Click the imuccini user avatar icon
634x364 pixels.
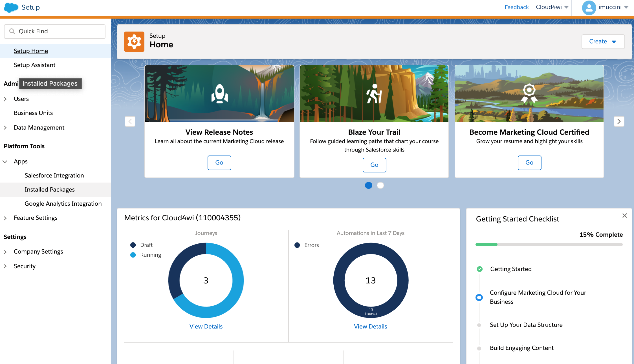pyautogui.click(x=589, y=8)
